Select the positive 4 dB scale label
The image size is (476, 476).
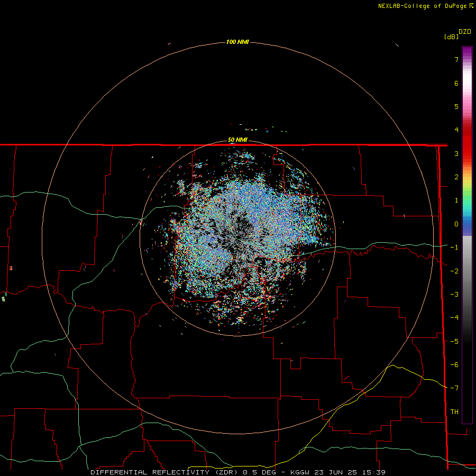click(x=456, y=130)
